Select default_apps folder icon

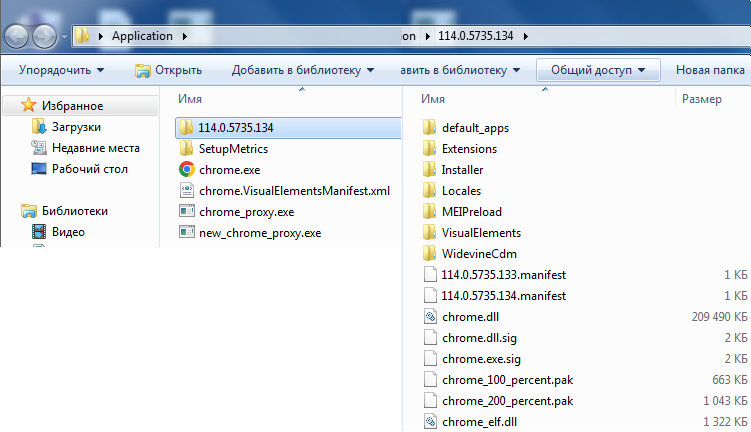point(430,127)
